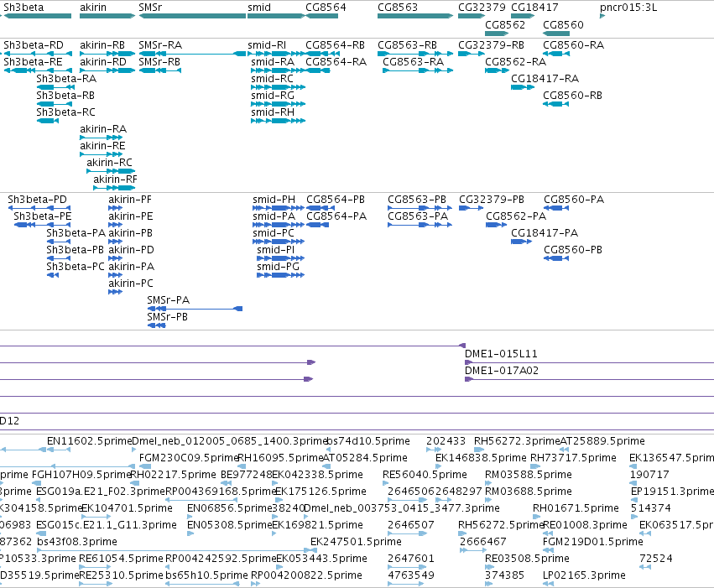Select transcript SMSr-RA
Viewport: 714px width, 588px height.
160,45
